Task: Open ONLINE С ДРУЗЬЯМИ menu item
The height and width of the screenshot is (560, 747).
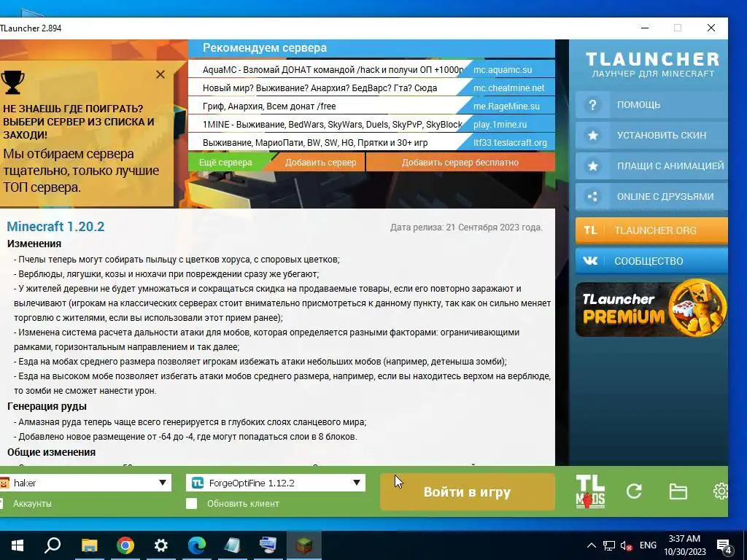Action: point(651,197)
